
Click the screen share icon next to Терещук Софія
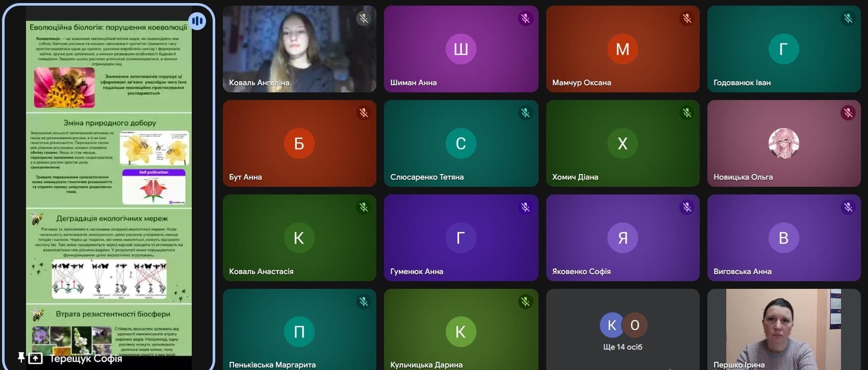[35, 358]
